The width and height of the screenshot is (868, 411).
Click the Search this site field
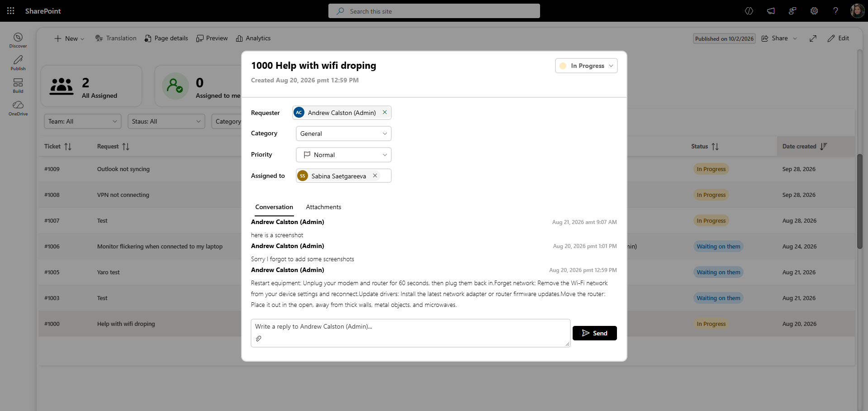[x=434, y=11]
